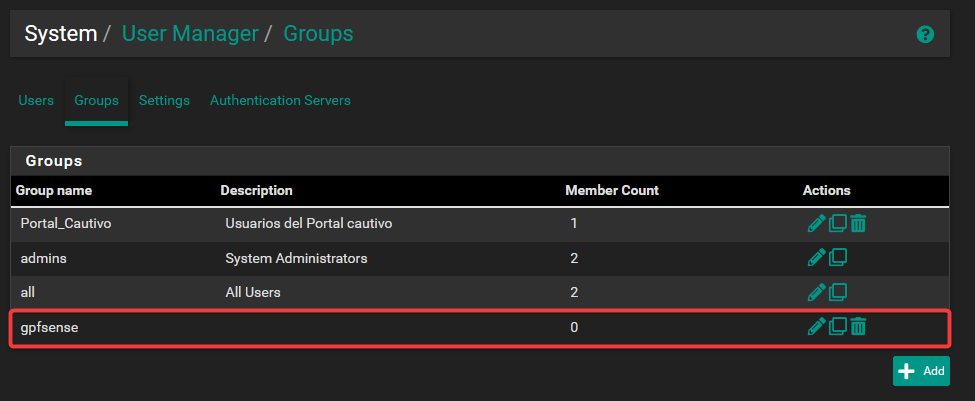Click copy icon for admins group
The width and height of the screenshot is (975, 401).
[838, 258]
